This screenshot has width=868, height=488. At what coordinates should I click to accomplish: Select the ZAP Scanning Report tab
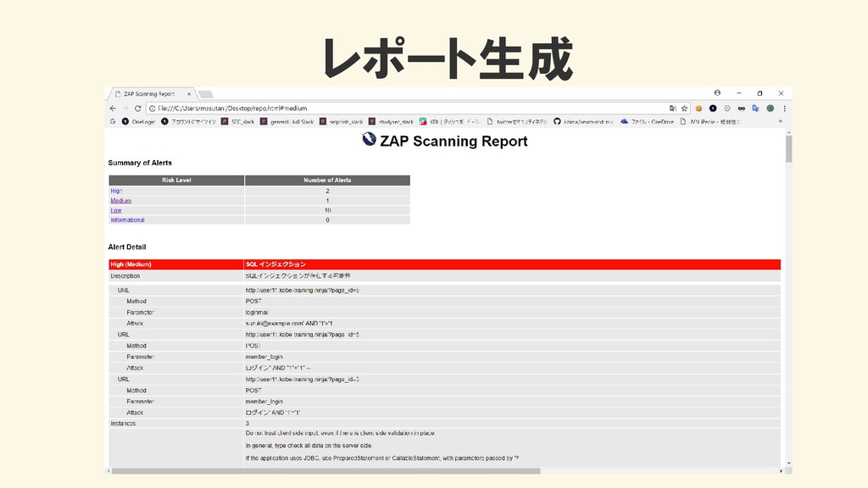pos(149,94)
